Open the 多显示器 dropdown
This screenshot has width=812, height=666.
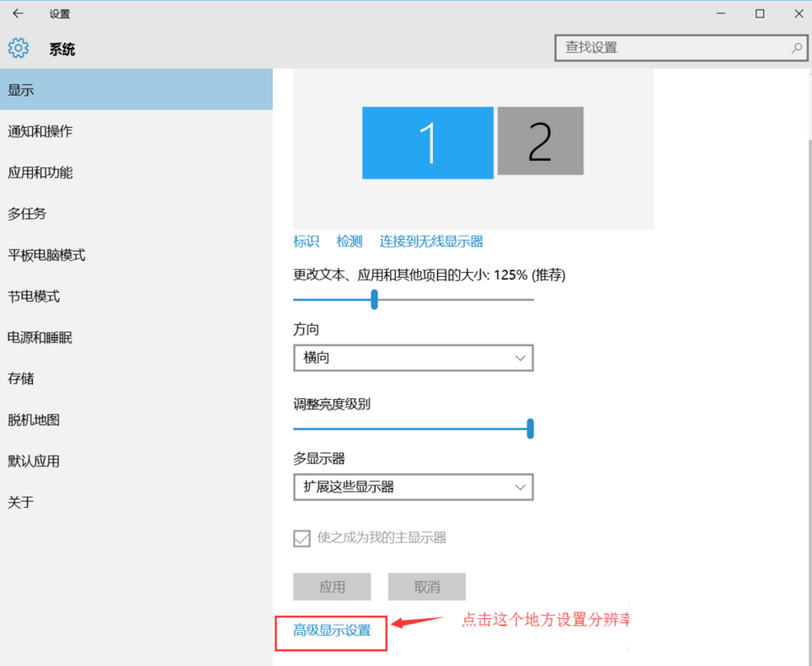pyautogui.click(x=414, y=487)
